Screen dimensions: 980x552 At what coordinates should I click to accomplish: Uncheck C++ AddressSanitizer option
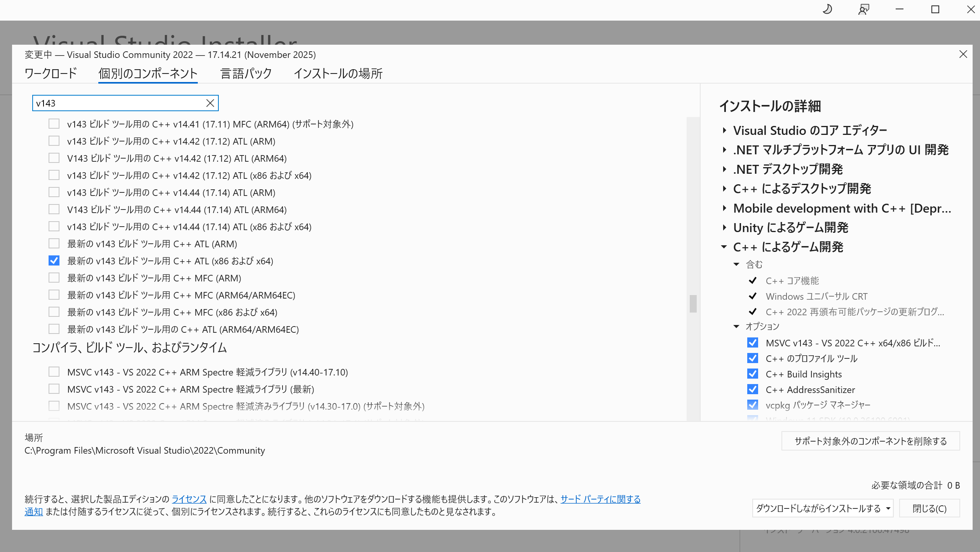point(752,390)
